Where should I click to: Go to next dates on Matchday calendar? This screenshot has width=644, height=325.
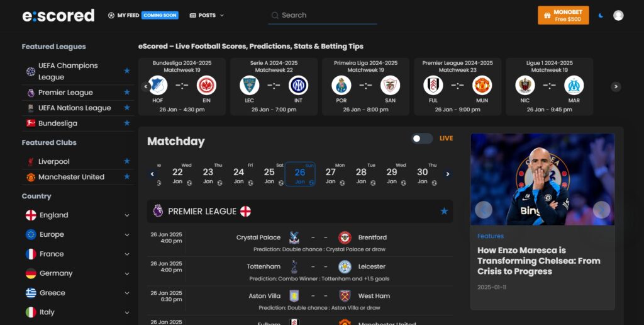coord(448,174)
